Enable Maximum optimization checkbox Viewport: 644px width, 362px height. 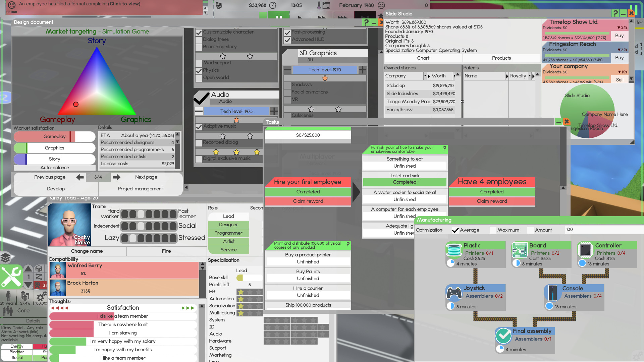(x=493, y=230)
